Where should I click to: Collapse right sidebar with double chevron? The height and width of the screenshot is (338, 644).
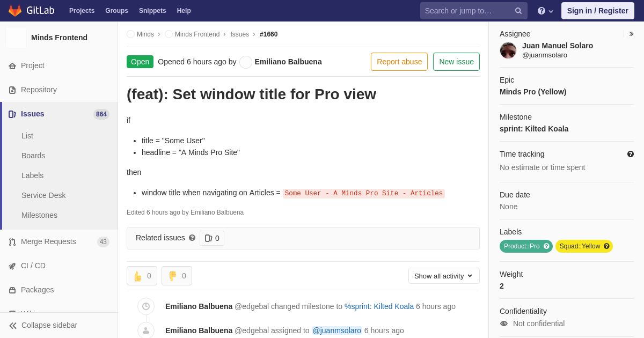coord(631,34)
